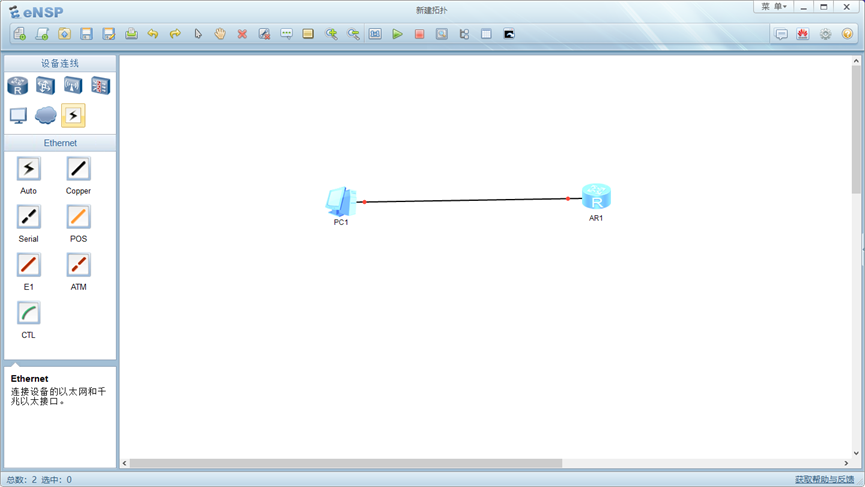Click the Save As toolbar icon

point(109,34)
